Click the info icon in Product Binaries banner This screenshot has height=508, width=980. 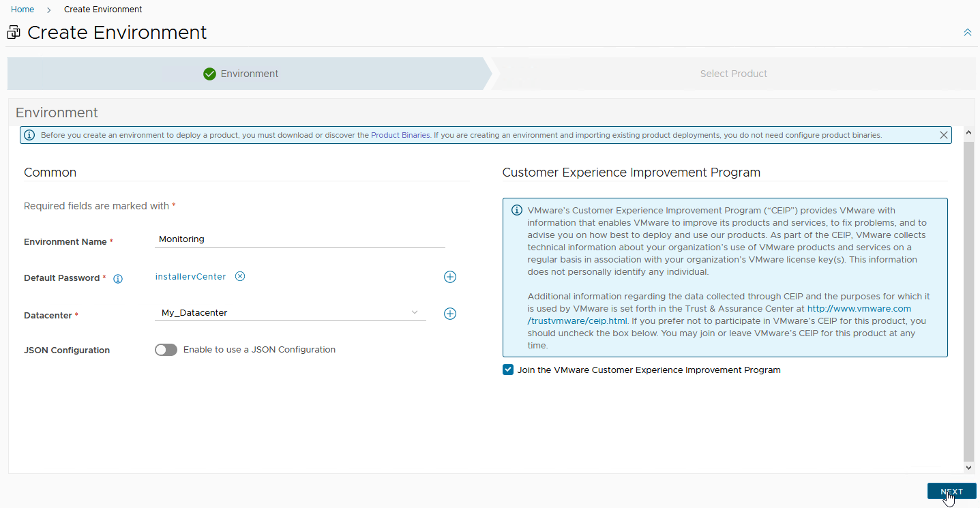29,135
